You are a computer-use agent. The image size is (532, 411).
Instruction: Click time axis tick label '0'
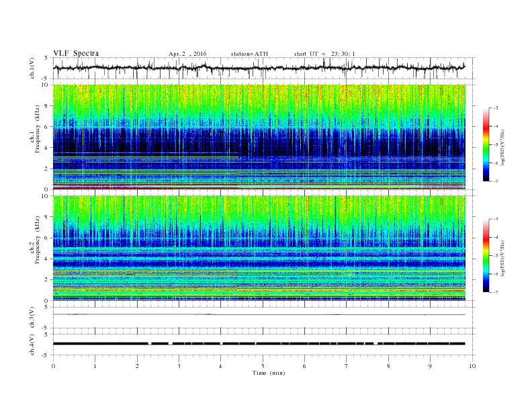53,366
